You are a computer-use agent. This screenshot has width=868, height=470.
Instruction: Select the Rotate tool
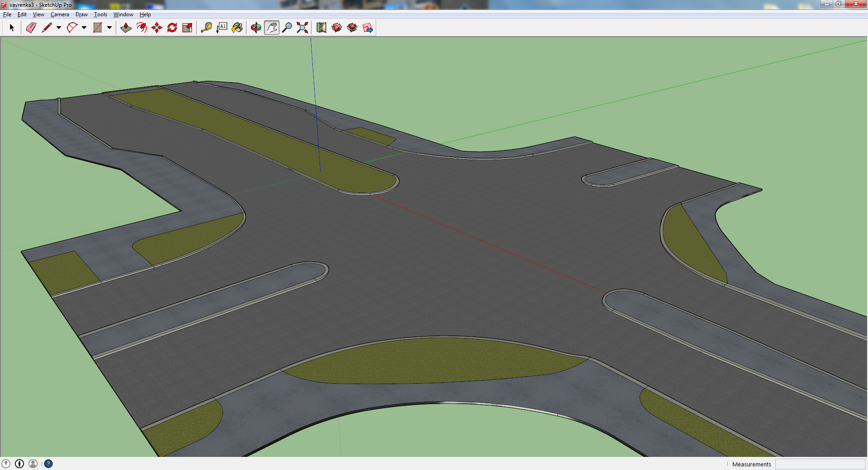click(x=172, y=28)
